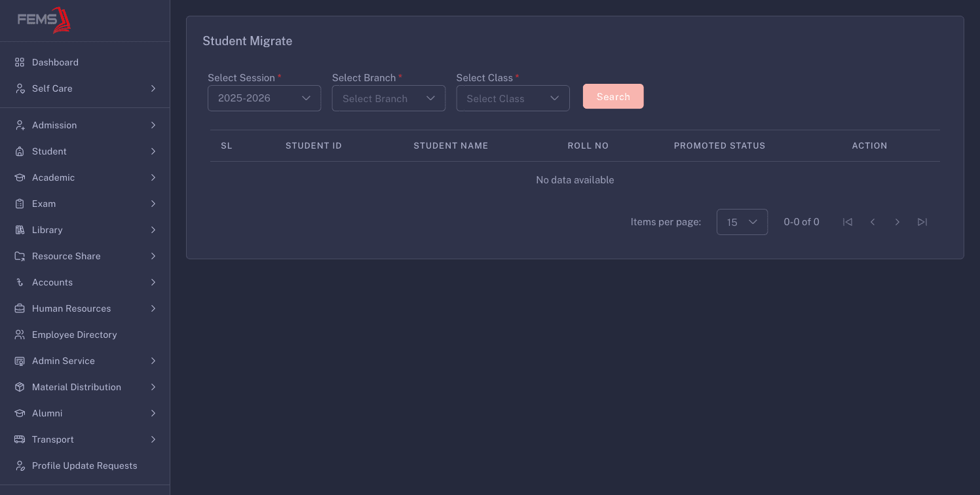Click the Employee Directory people icon
This screenshot has height=495, width=980.
20,335
